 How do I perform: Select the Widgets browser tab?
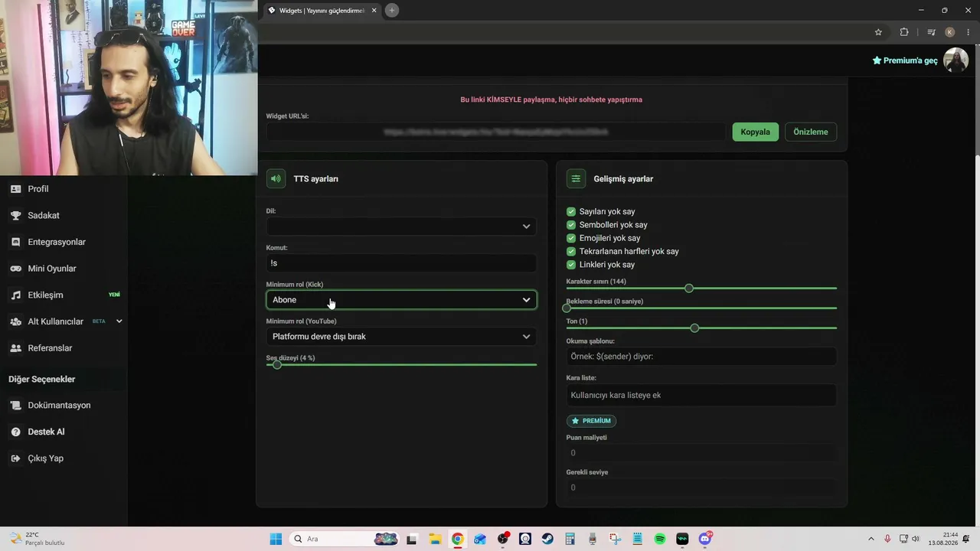[322, 11]
